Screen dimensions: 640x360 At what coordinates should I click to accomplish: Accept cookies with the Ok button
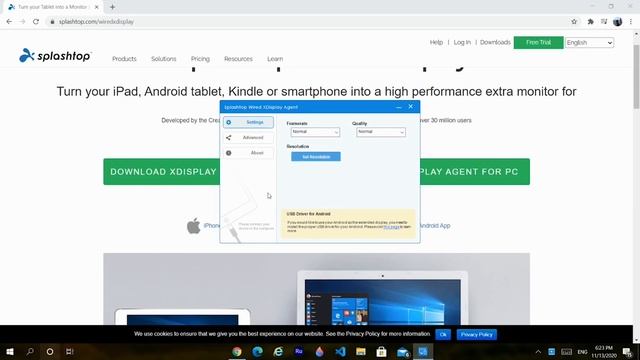pos(443,335)
